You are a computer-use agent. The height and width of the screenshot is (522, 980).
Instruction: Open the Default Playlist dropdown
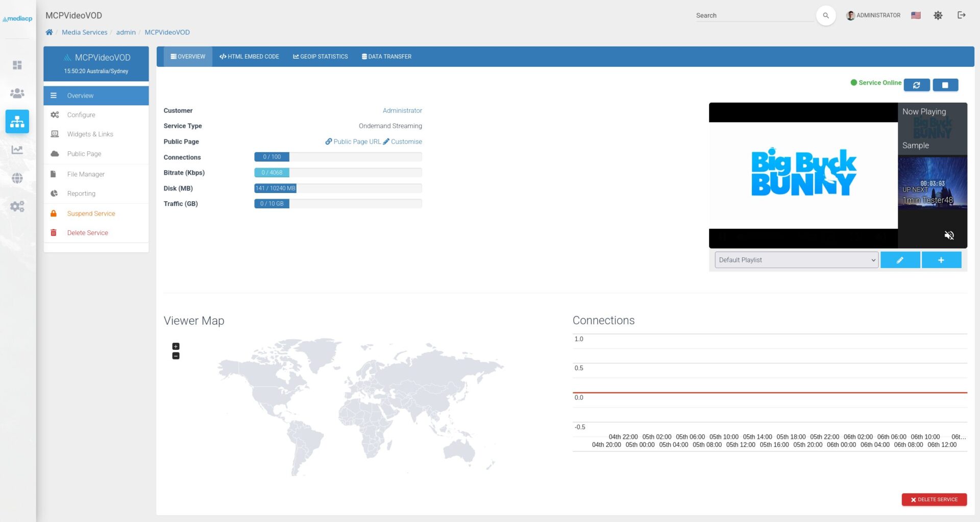pos(796,260)
